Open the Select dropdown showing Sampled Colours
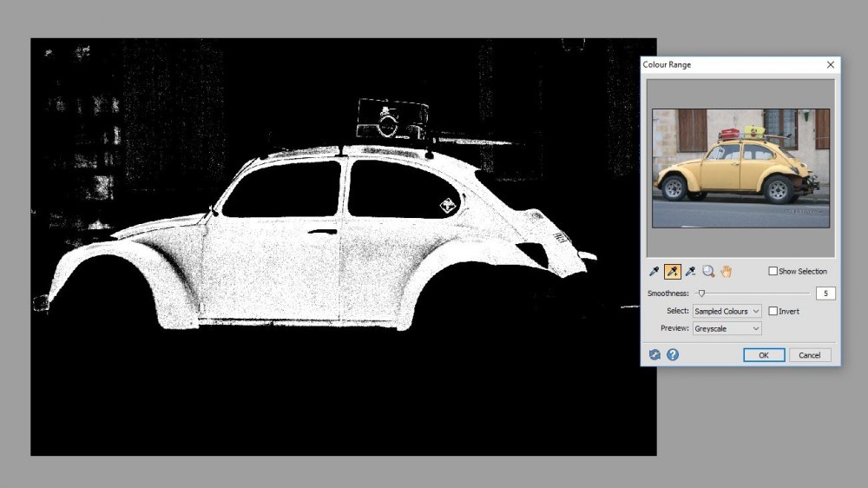 727,311
